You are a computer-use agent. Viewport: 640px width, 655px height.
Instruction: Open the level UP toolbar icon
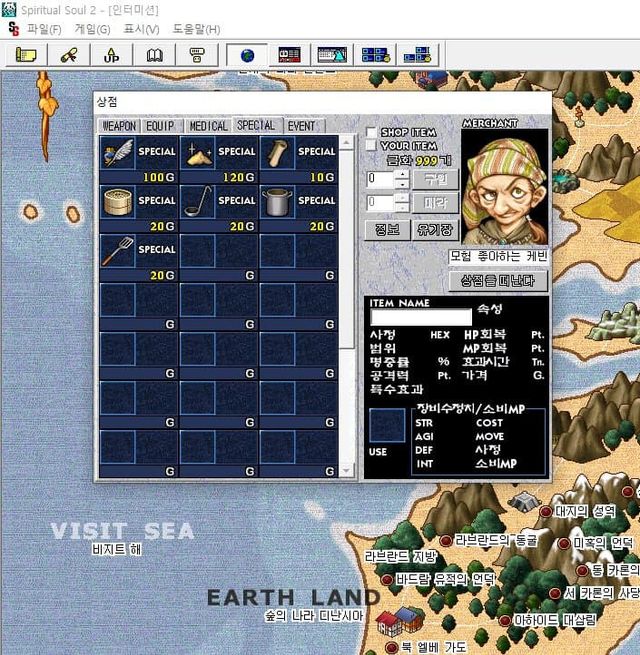click(x=111, y=54)
